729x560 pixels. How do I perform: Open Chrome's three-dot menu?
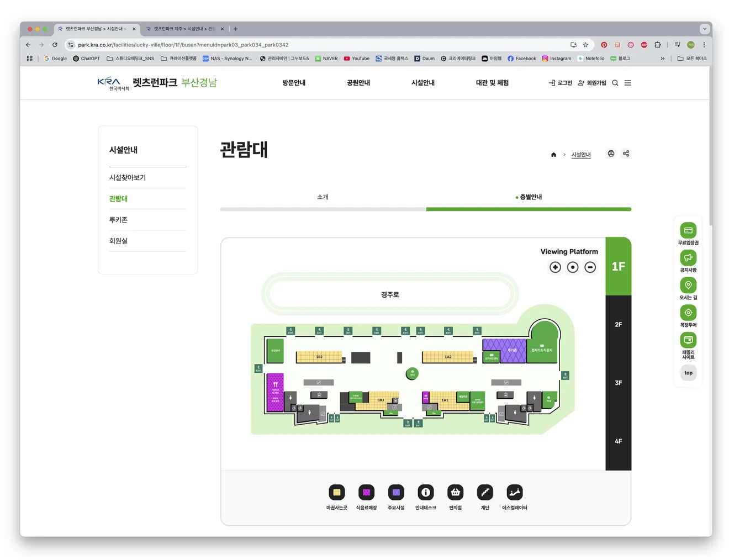pos(704,45)
